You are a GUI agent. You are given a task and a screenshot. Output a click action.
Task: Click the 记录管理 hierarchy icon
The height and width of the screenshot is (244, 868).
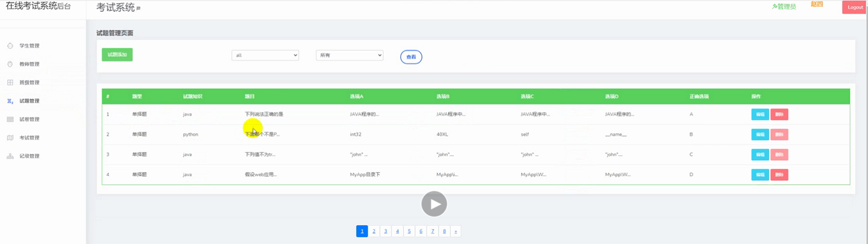(x=10, y=156)
